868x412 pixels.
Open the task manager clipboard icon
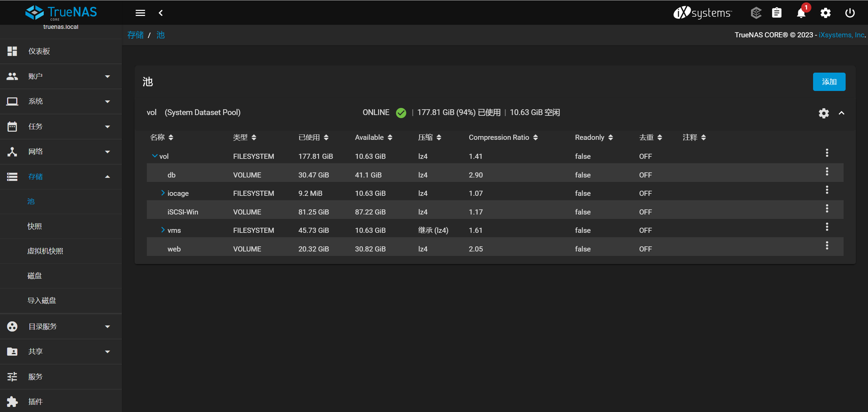(776, 13)
